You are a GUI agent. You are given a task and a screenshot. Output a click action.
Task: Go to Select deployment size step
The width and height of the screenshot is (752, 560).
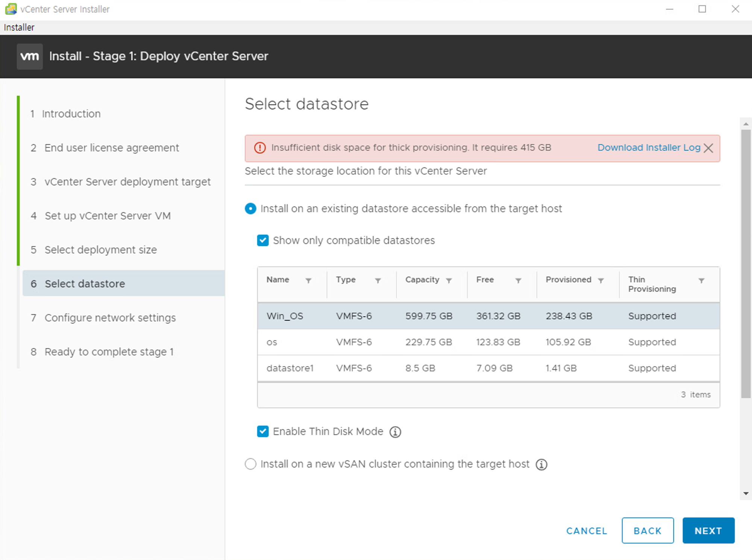(x=100, y=250)
